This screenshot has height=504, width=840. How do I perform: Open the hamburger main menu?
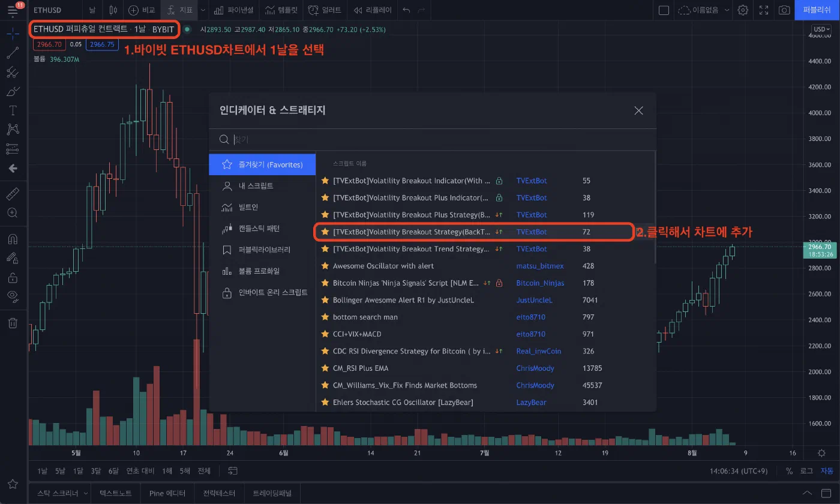click(x=13, y=10)
